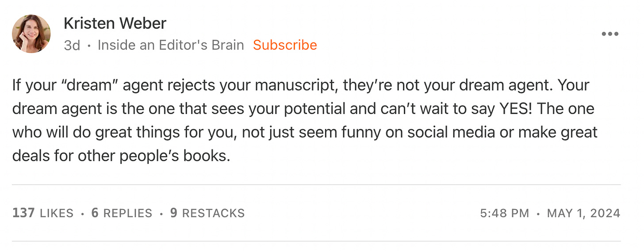Click the REPLIES label text
Screen dimensions: 644x251
[x=128, y=213]
